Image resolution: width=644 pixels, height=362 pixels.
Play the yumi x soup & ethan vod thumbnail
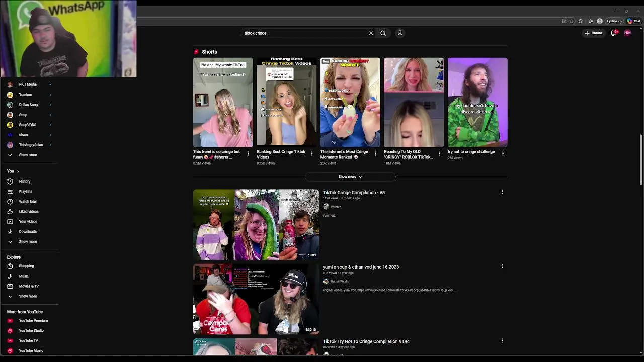[256, 299]
